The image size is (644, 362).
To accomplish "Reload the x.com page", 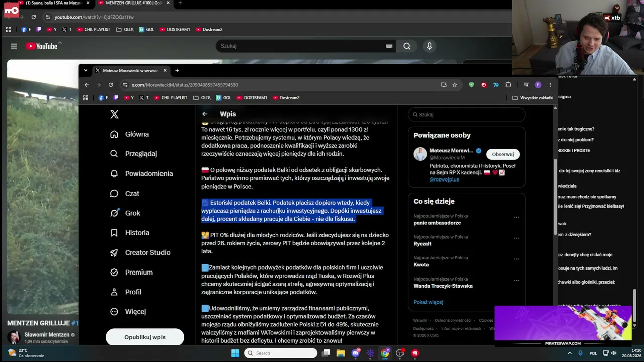I will point(111,85).
